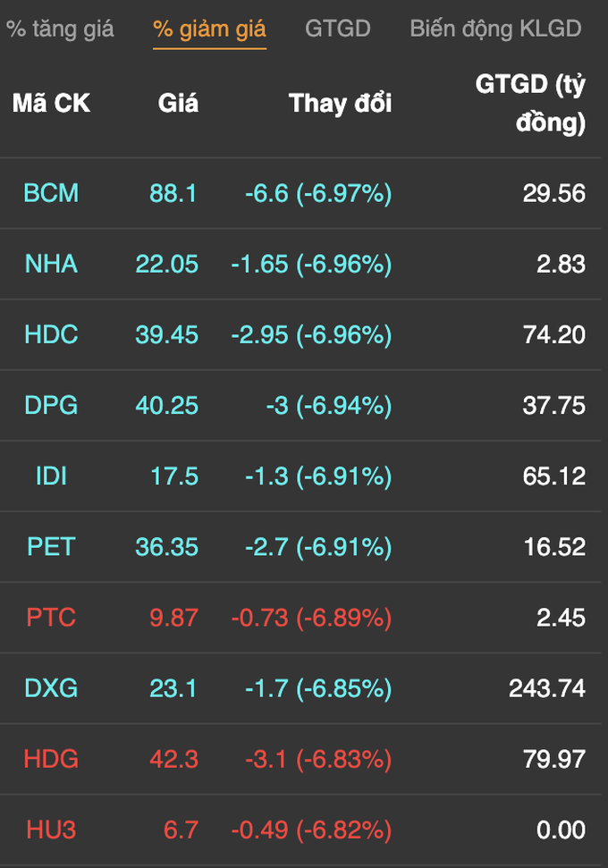Viewport: 608px width, 868px height.
Task: Click BCM price change -6.6 (-6.97%)
Action: point(318,193)
